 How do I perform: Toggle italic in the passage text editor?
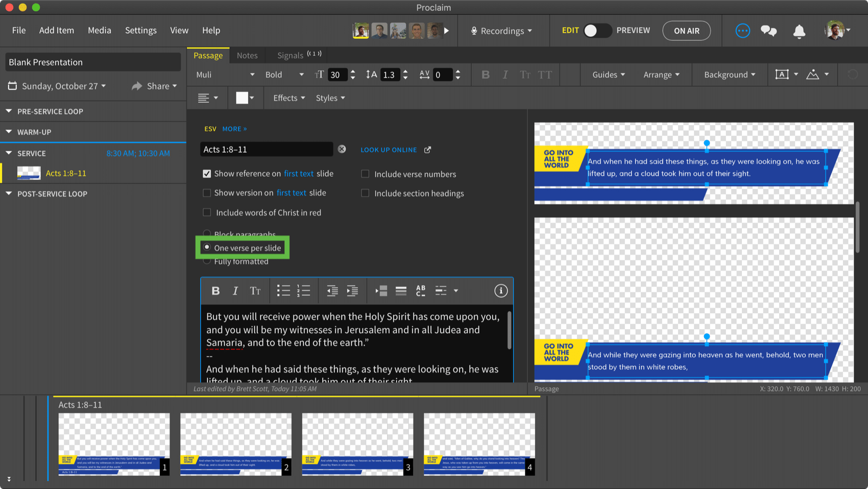[x=235, y=291]
